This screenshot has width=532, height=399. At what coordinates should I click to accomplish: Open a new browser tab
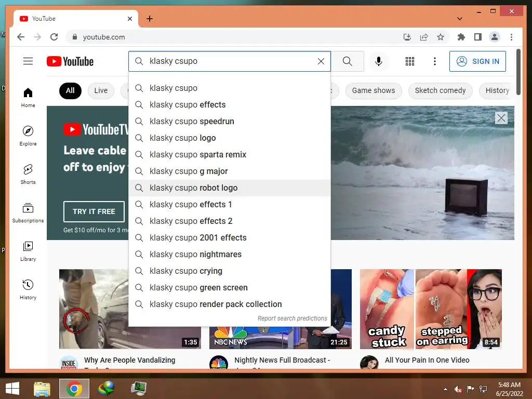pos(150,19)
